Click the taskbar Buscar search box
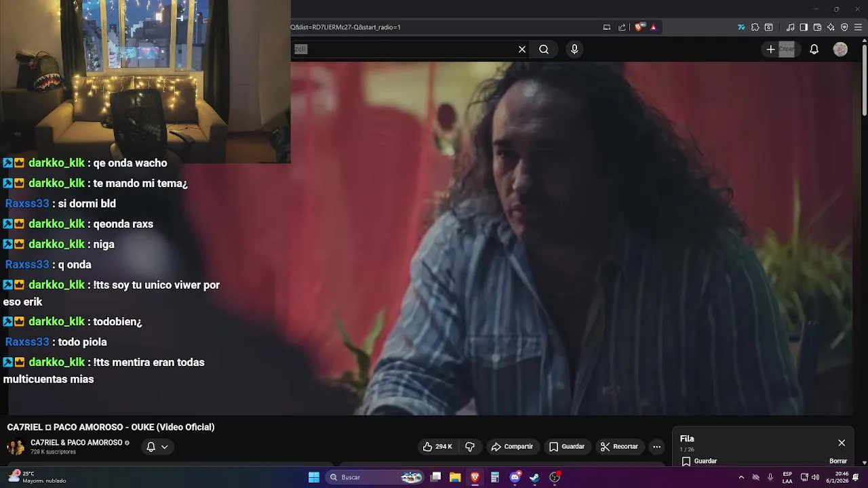Image resolution: width=868 pixels, height=488 pixels. (x=375, y=477)
